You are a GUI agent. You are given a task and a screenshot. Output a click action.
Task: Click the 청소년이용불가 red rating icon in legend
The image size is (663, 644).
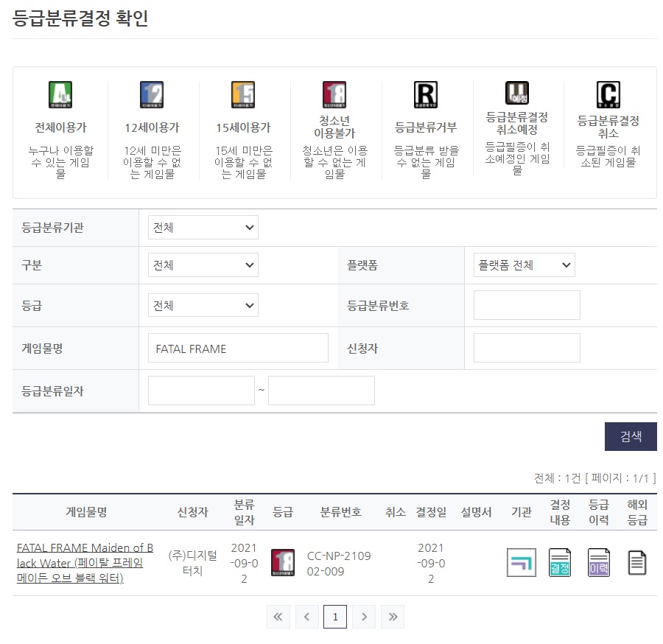pyautogui.click(x=334, y=94)
